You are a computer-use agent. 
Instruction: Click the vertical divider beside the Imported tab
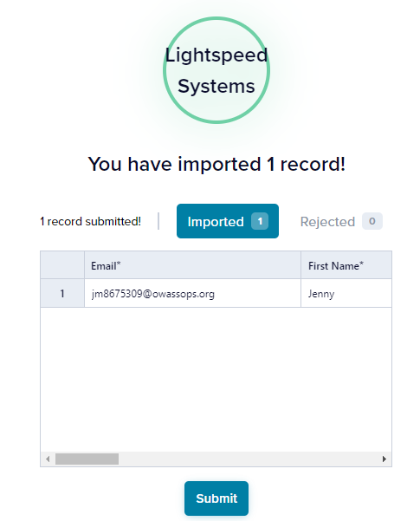pyautogui.click(x=158, y=221)
